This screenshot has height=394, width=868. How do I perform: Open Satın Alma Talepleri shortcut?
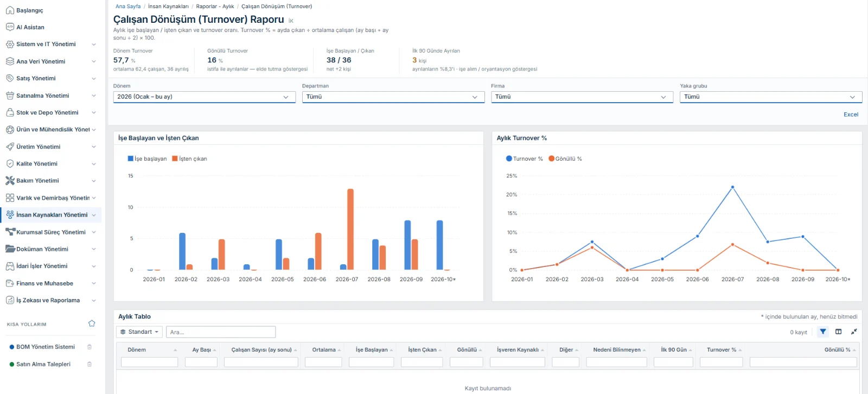coord(43,364)
